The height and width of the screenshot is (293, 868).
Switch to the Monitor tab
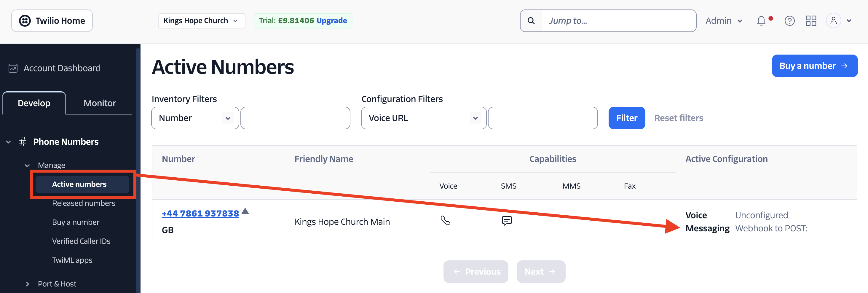(99, 103)
